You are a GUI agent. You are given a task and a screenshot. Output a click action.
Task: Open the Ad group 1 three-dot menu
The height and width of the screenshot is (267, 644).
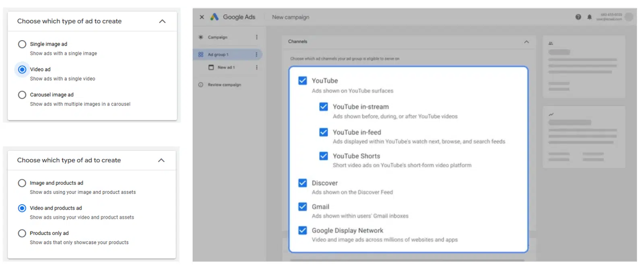(256, 54)
